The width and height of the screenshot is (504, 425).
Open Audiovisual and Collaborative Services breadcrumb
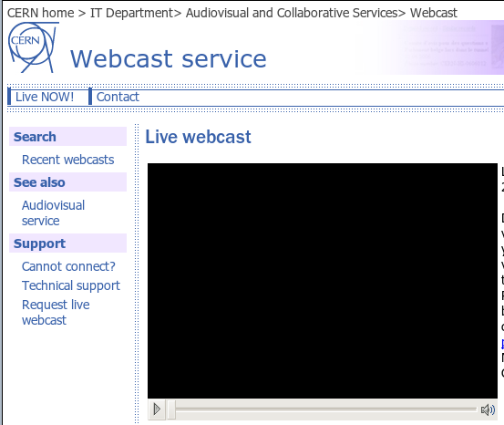[x=292, y=13]
